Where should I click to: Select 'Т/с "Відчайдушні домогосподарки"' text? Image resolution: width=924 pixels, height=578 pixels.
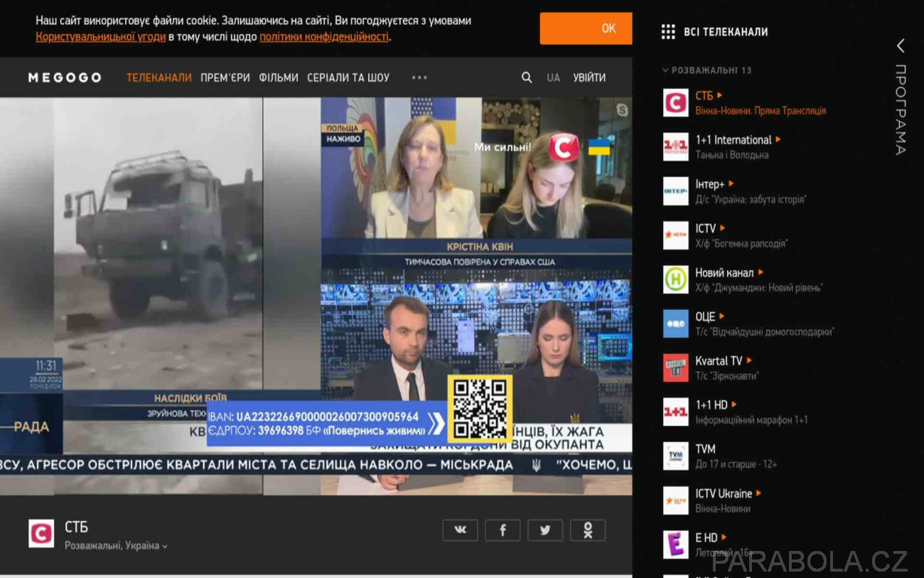(x=765, y=332)
